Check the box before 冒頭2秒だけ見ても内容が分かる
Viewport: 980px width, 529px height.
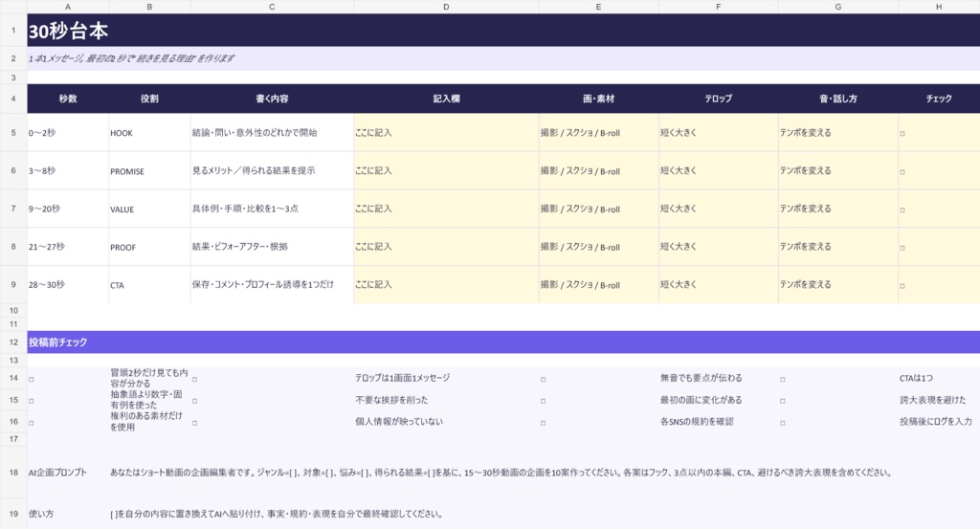pyautogui.click(x=32, y=379)
